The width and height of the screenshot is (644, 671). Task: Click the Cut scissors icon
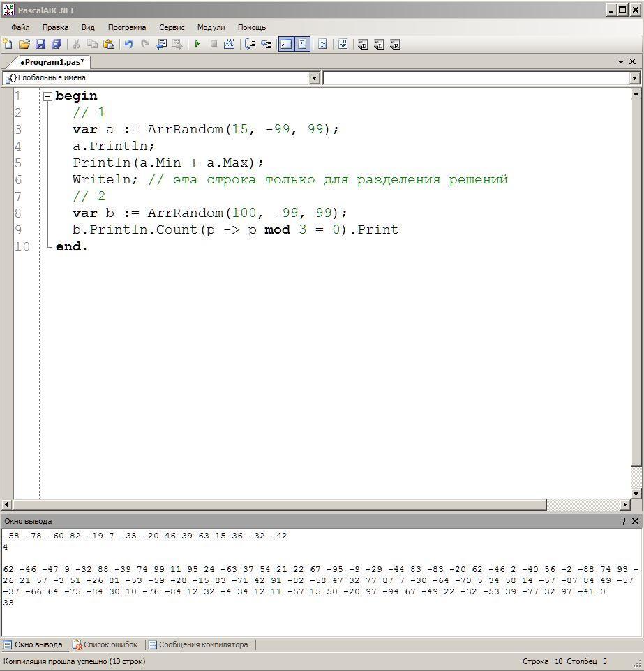click(76, 44)
